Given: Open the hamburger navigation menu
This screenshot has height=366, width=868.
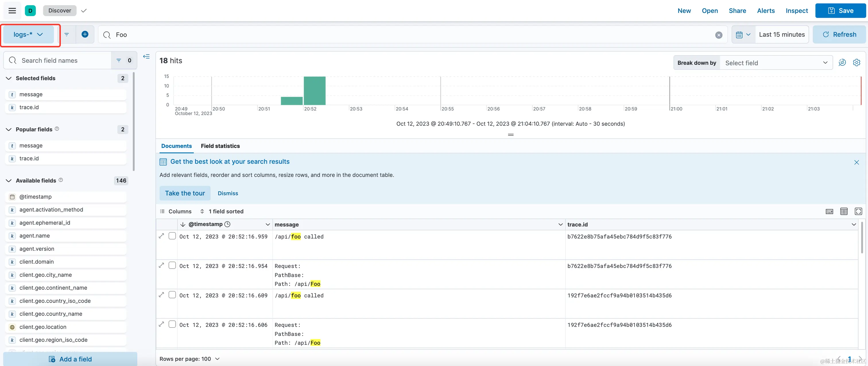Looking at the screenshot, I should coord(12,10).
